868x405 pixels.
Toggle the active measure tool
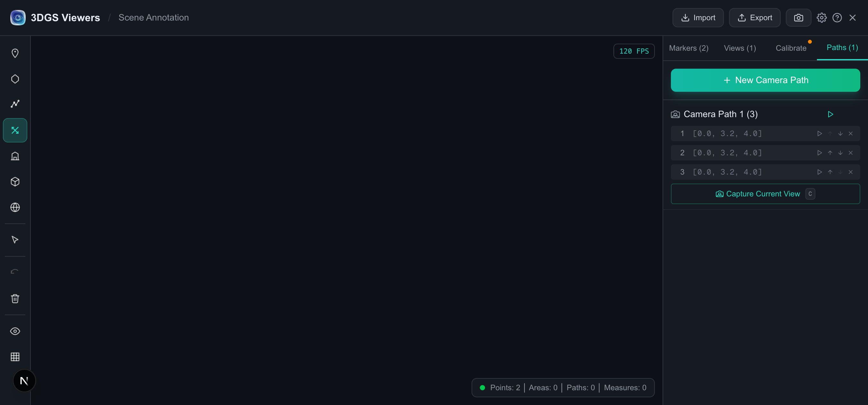(15, 130)
